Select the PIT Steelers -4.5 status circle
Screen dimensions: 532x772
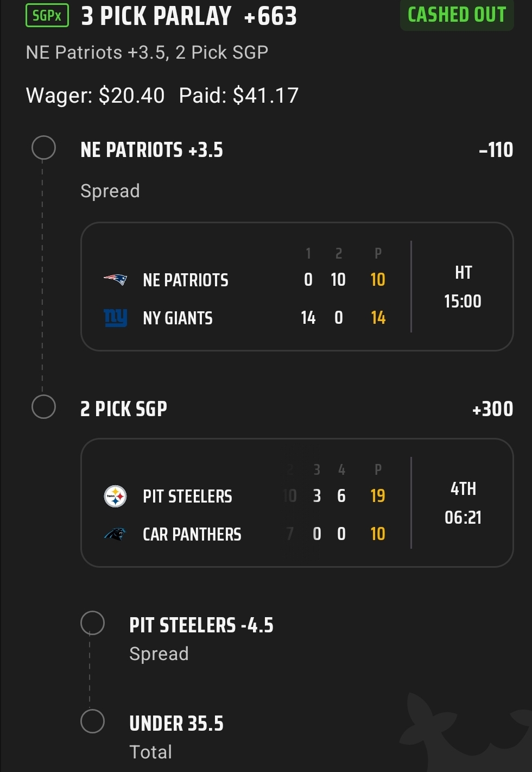point(92,623)
